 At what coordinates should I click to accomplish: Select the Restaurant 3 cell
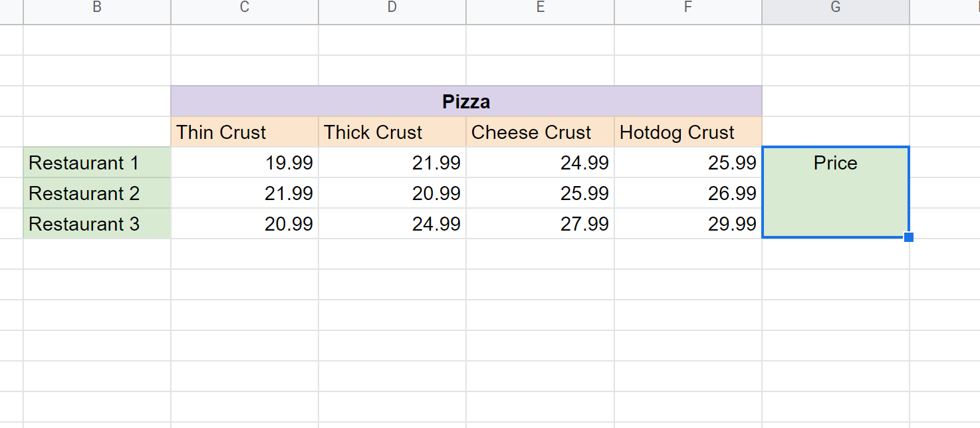(x=97, y=224)
